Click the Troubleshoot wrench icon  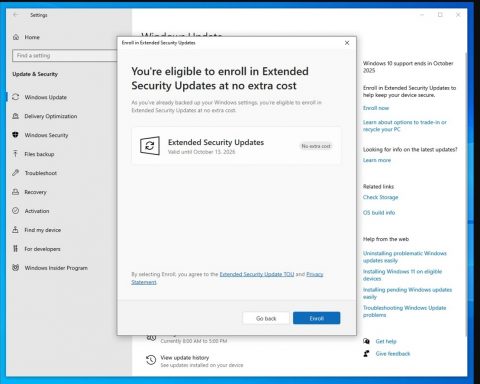tap(16, 173)
